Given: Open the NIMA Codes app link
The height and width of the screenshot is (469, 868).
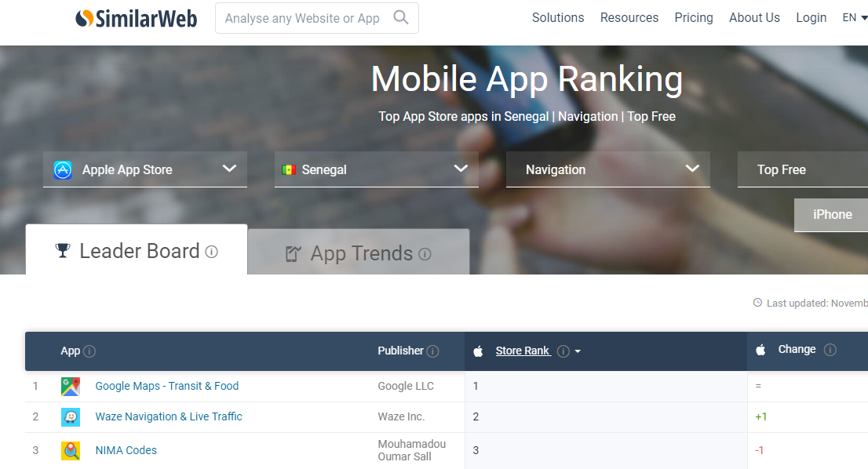Looking at the screenshot, I should tap(126, 450).
